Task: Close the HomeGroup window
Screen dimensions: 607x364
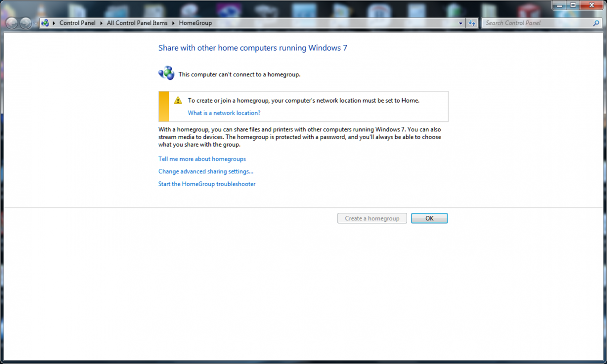Action: pos(591,5)
